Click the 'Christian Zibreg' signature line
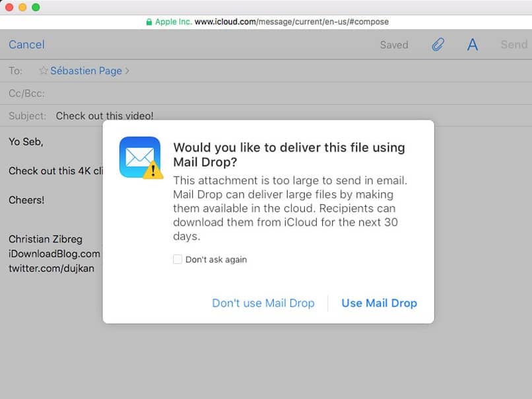532x399 pixels. pyautogui.click(x=46, y=239)
